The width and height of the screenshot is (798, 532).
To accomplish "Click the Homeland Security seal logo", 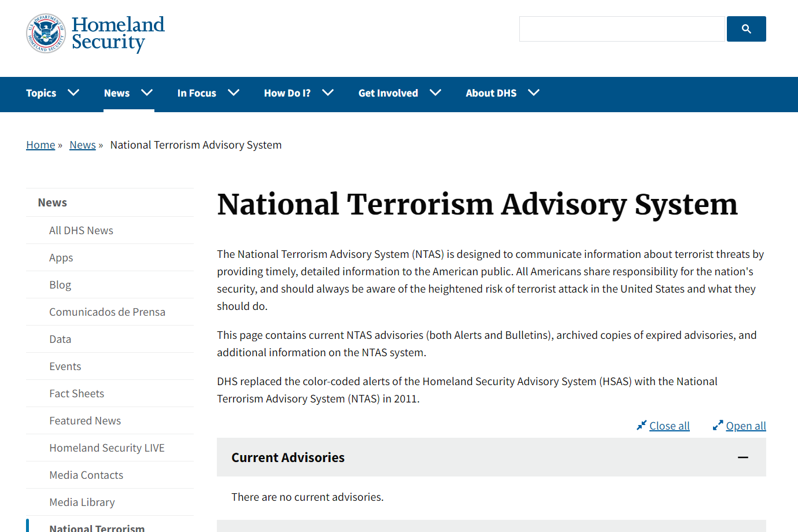I will pos(46,34).
